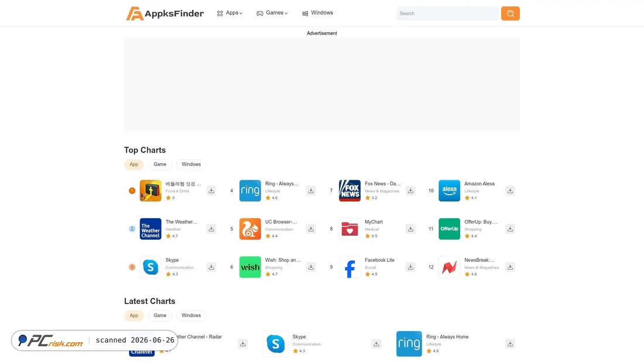Open the MyChart app icon

click(x=350, y=229)
